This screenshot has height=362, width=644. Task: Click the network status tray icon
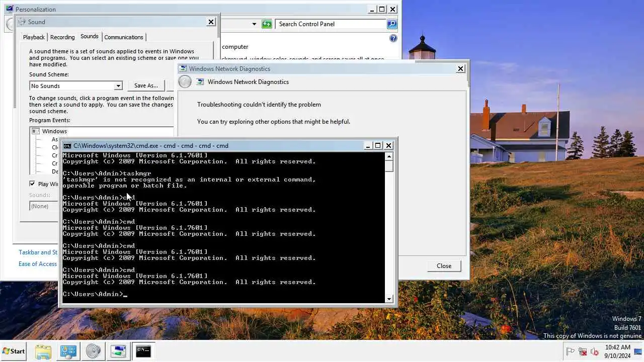(582, 351)
